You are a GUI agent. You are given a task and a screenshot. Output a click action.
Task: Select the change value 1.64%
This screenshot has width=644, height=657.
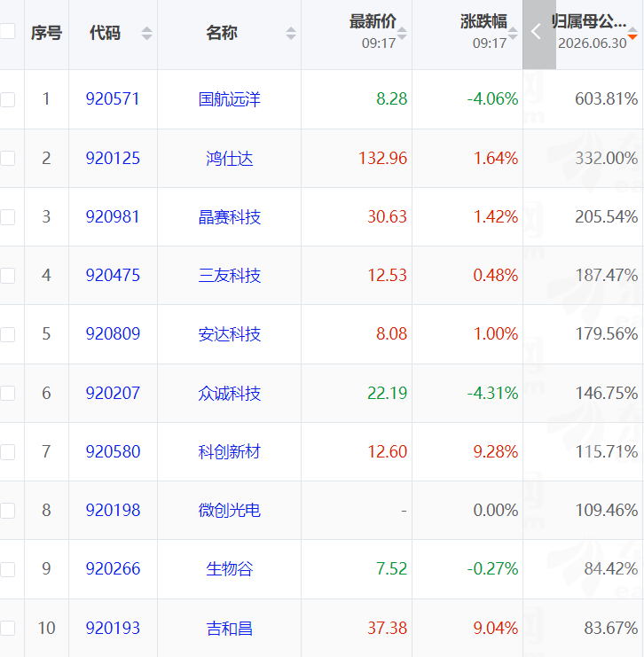[x=496, y=159]
